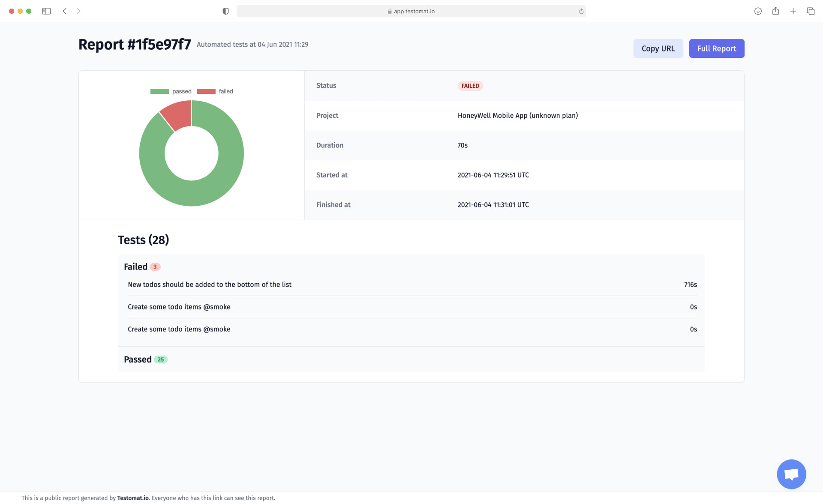
Task: Toggle the passed series in the chart legend
Action: tap(171, 91)
